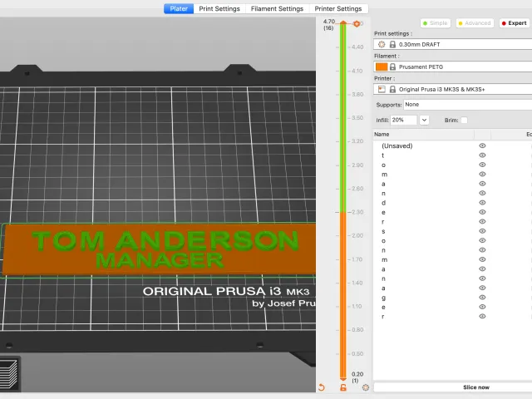The width and height of the screenshot is (532, 399).
Task: Click the lock icon next to Prusament PETG
Action: 392,66
